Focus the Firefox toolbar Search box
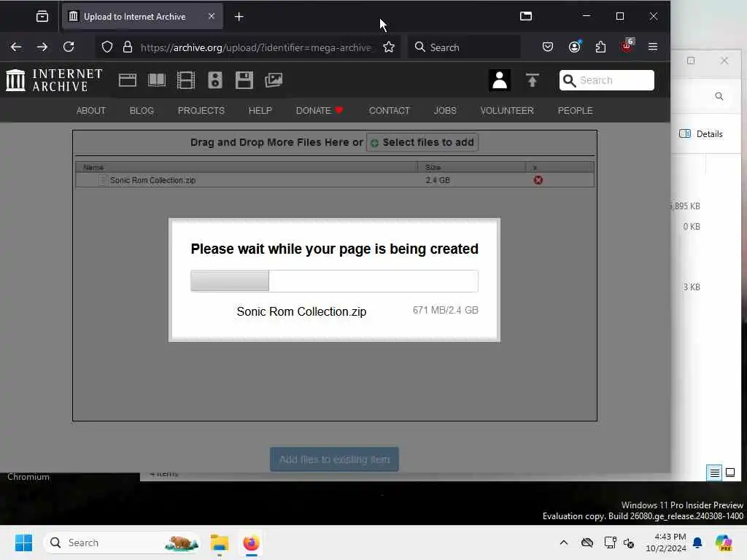The image size is (747, 560). tap(465, 47)
